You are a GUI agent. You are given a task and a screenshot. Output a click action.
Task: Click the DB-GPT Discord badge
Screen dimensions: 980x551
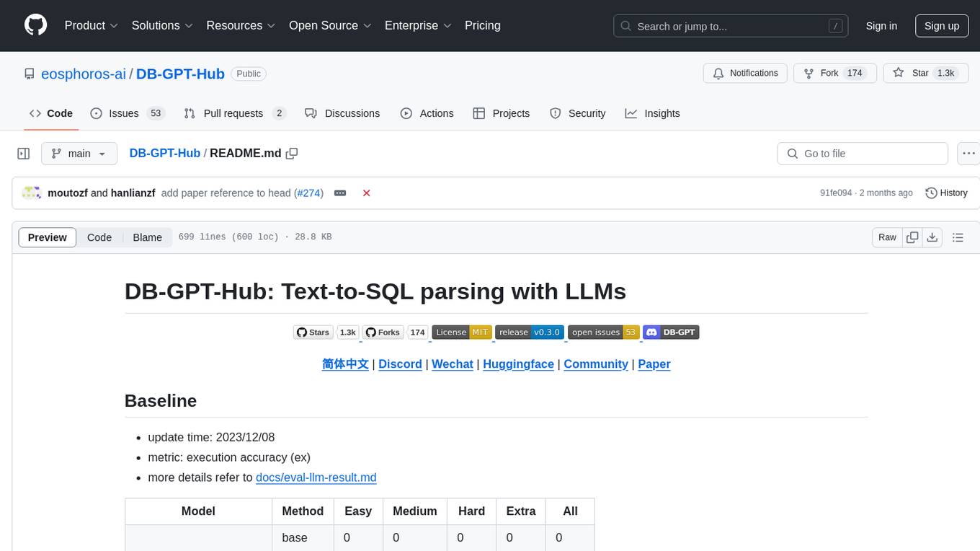pyautogui.click(x=671, y=332)
